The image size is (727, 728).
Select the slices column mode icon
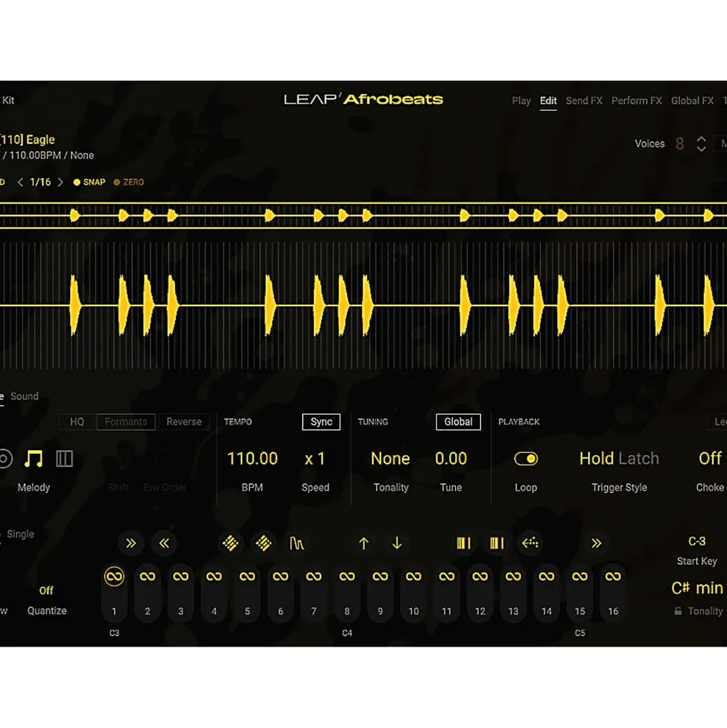tap(64, 459)
